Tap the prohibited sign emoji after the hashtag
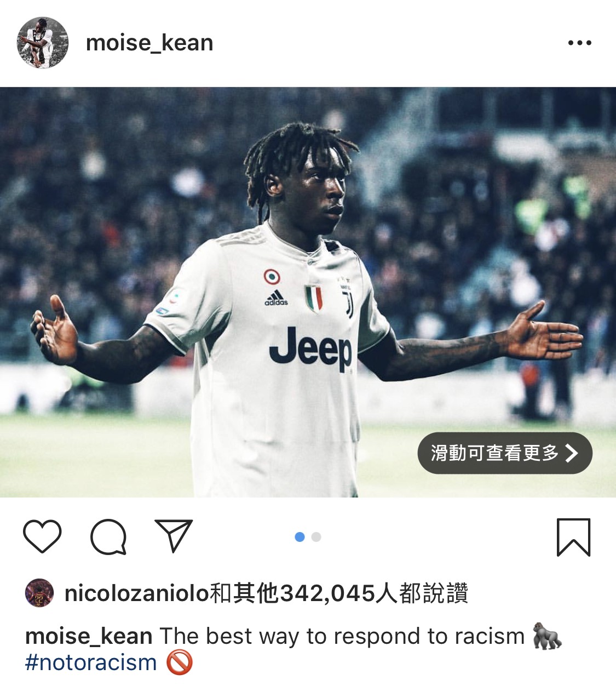This screenshot has height=686, width=616. point(179,662)
